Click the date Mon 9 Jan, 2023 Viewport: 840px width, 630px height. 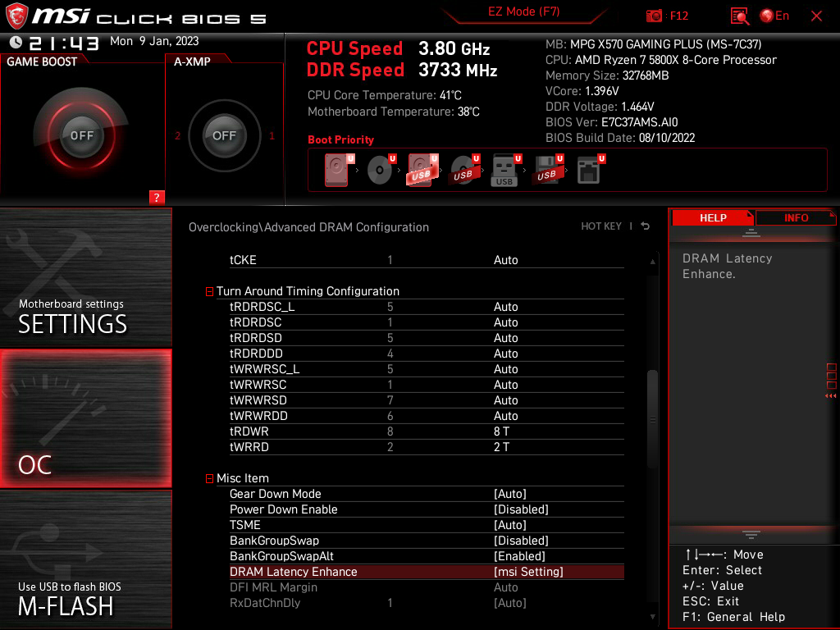coord(154,41)
